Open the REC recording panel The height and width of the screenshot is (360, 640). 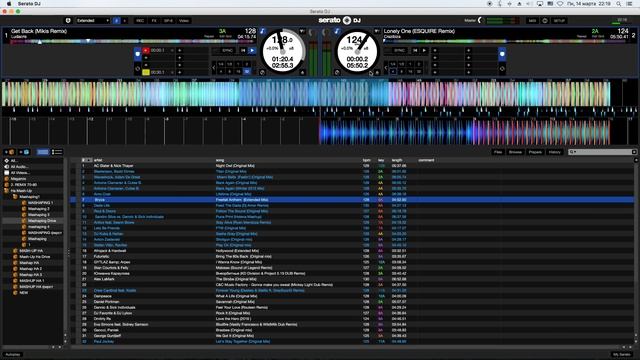click(x=140, y=20)
